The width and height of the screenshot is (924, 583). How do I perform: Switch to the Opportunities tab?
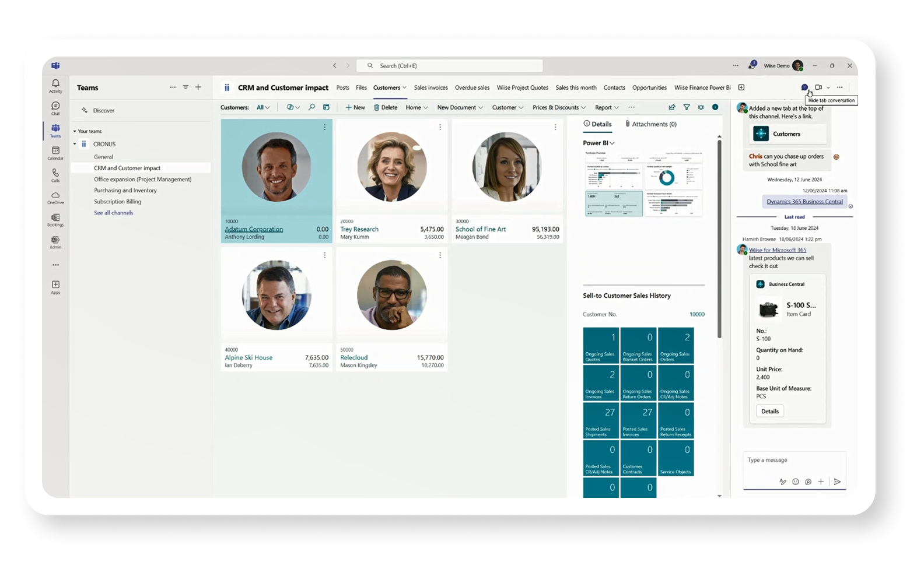[649, 87]
